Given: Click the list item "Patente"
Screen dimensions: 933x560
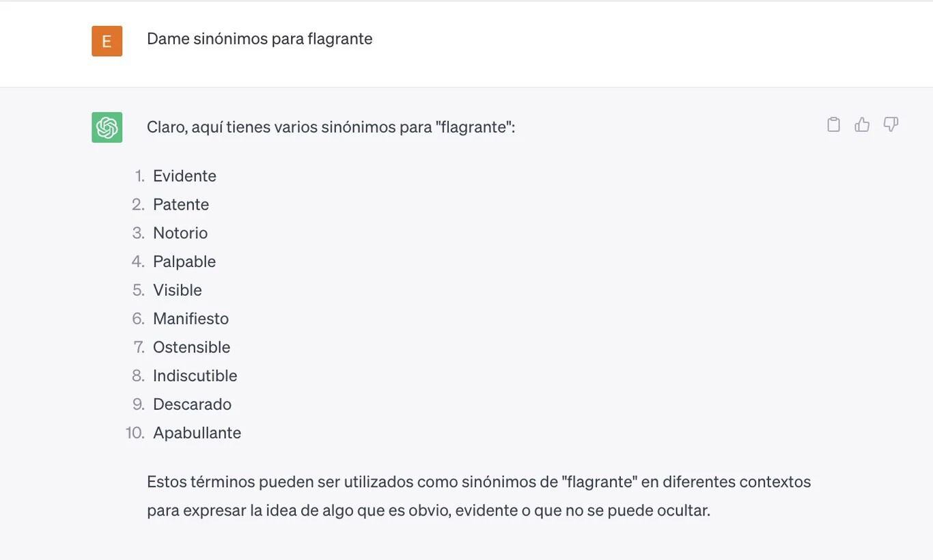Looking at the screenshot, I should click(181, 205).
